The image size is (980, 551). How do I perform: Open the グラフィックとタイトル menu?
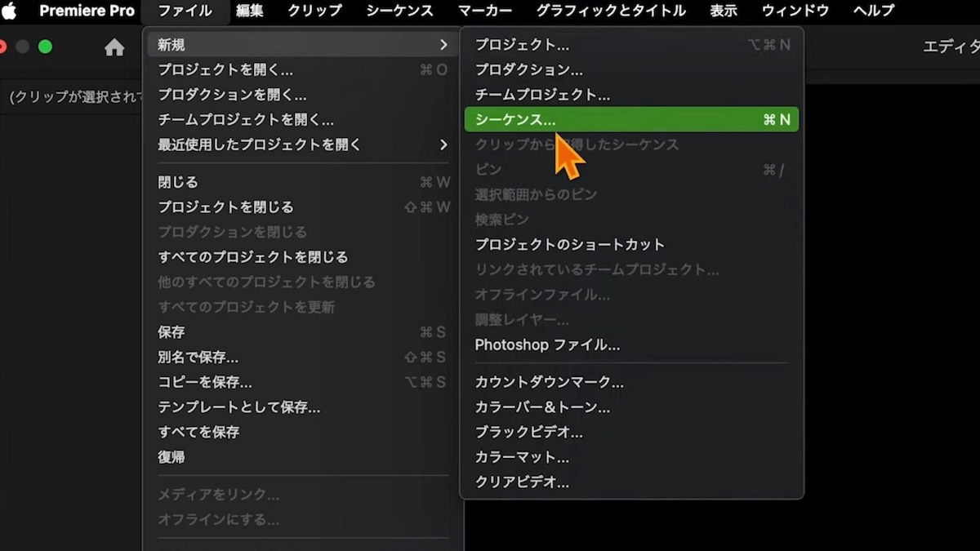(611, 11)
